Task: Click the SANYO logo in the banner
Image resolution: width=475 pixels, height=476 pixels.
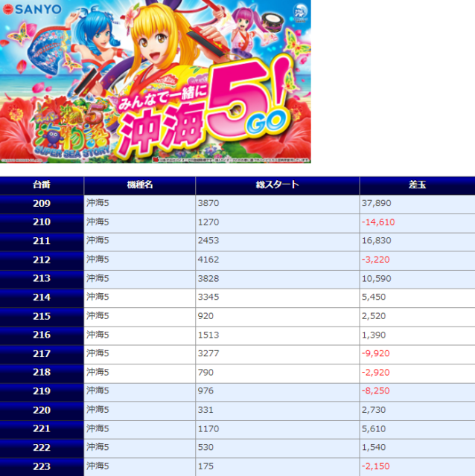Action: click(32, 9)
